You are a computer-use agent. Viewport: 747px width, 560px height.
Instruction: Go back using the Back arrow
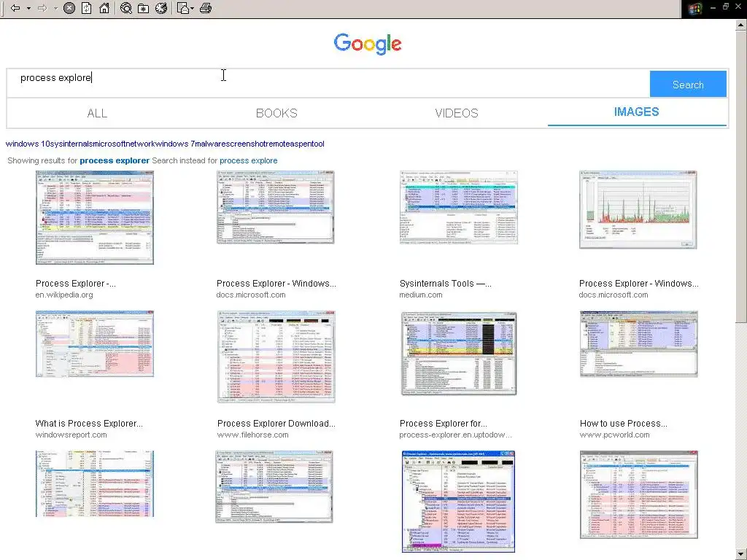click(x=15, y=8)
